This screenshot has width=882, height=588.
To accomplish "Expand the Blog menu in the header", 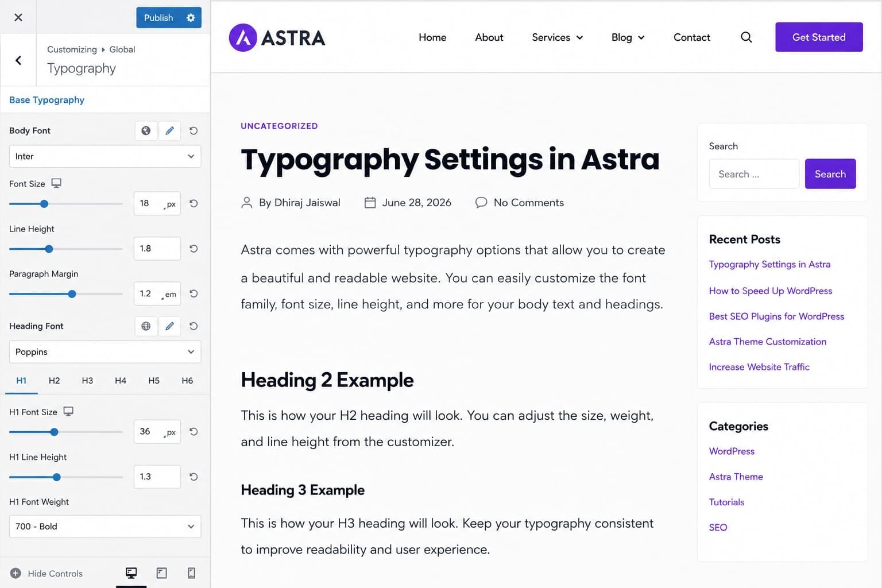I will pos(628,37).
